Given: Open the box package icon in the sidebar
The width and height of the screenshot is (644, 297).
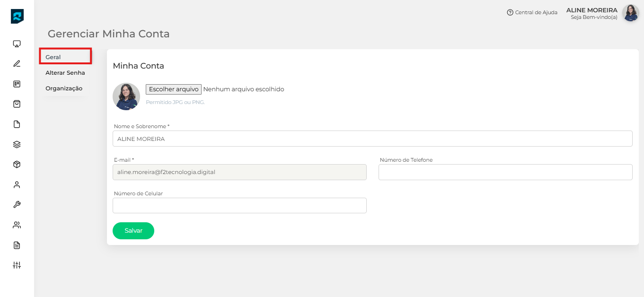Looking at the screenshot, I should point(17,165).
